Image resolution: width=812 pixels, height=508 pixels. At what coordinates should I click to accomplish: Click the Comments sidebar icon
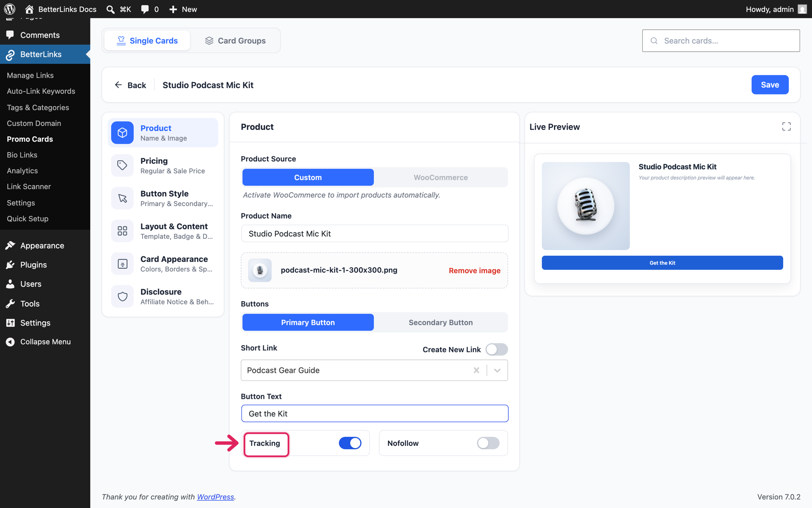click(10, 35)
